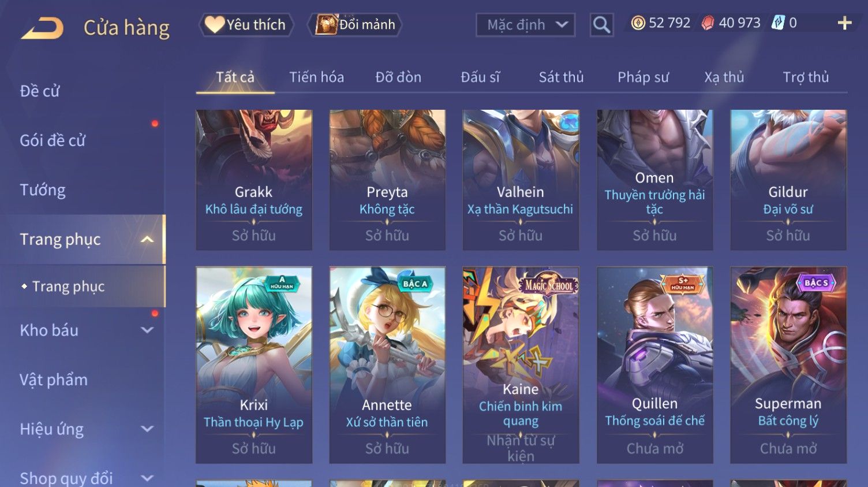Select Krixi Thần thoại Hy Lạp skin

(254, 365)
